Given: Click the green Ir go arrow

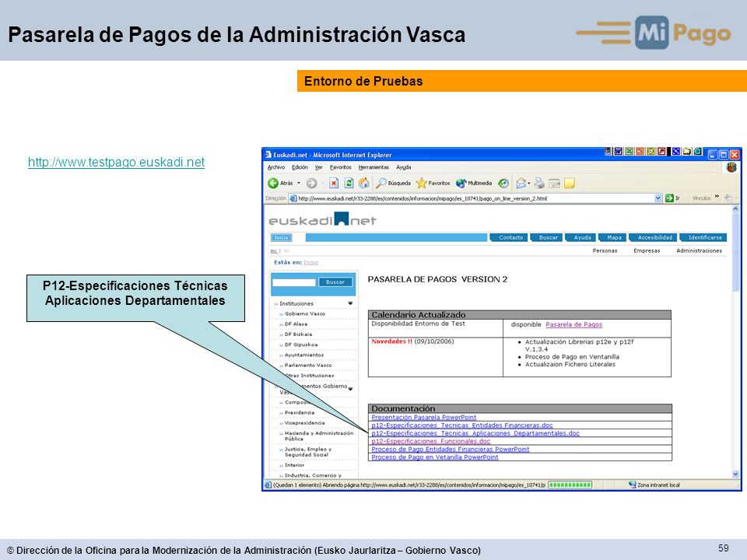Looking at the screenshot, I should 669,198.
